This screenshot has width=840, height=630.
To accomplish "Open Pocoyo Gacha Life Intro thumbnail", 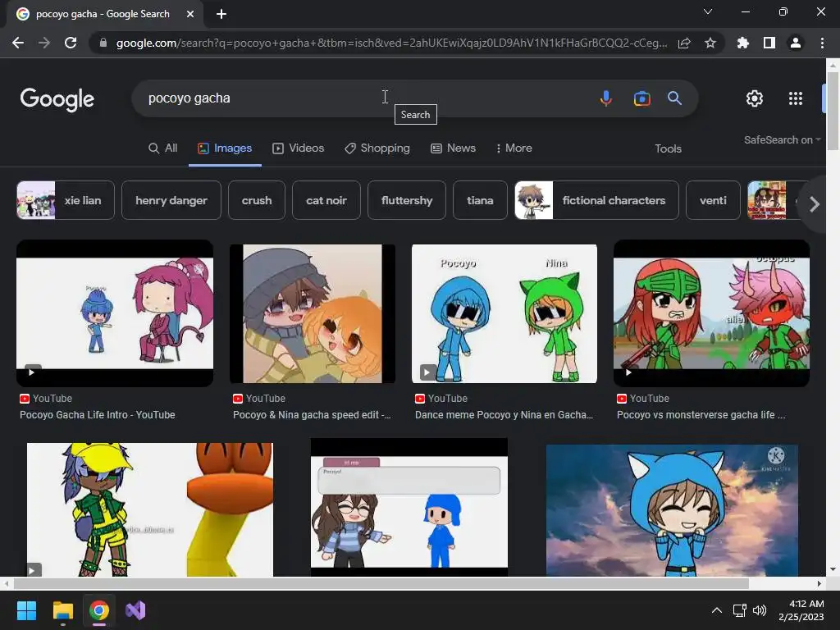I will [115, 313].
